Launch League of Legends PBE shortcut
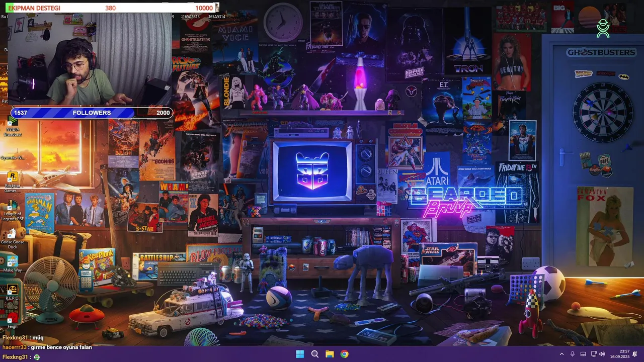The image size is (644, 362). point(13,211)
